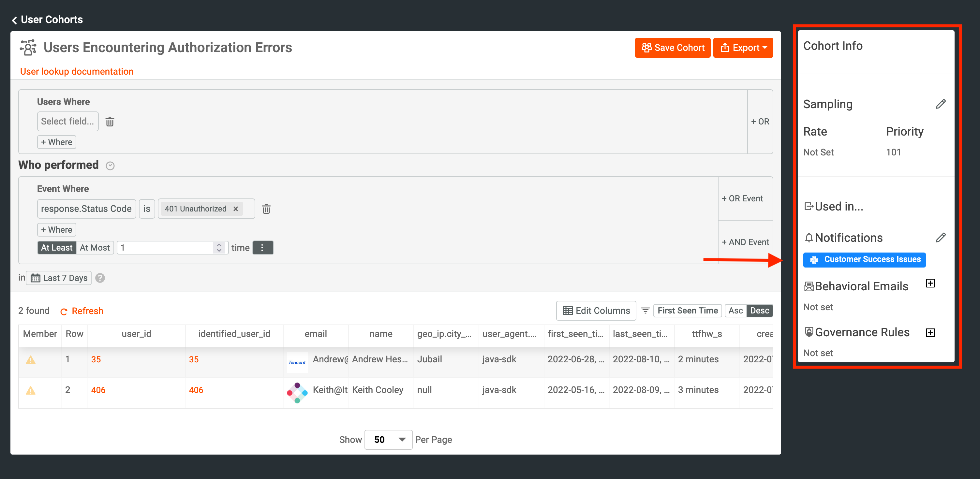Add Governance Rules with plus icon
The height and width of the screenshot is (479, 980).
pos(930,333)
